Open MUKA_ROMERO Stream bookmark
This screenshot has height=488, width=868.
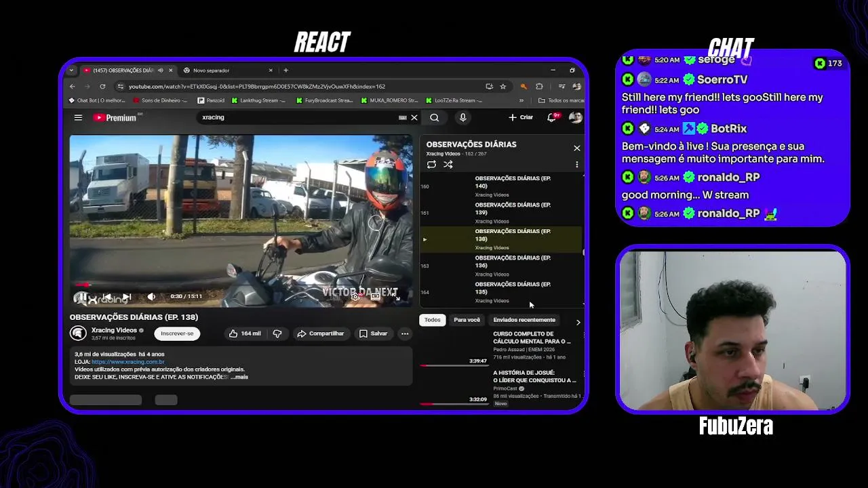pos(390,100)
